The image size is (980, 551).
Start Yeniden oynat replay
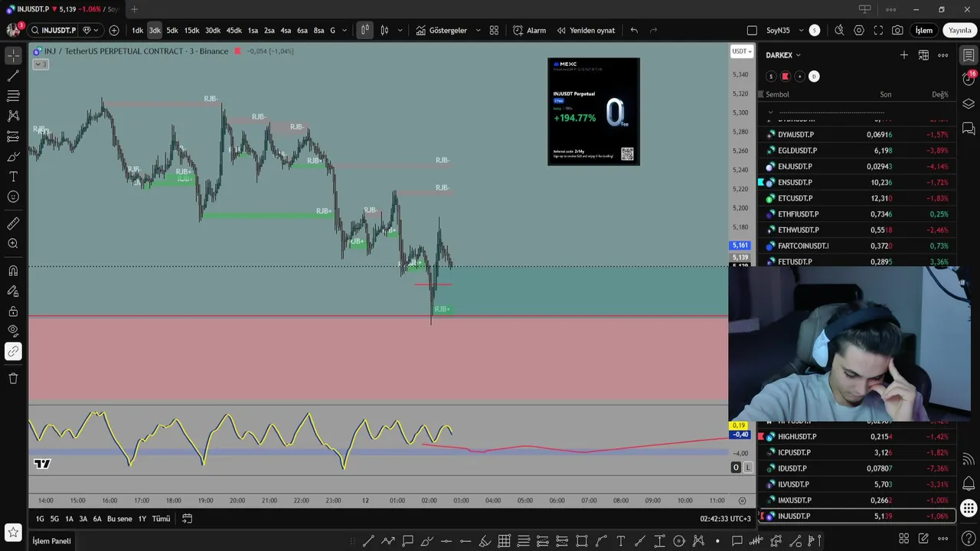coord(586,31)
